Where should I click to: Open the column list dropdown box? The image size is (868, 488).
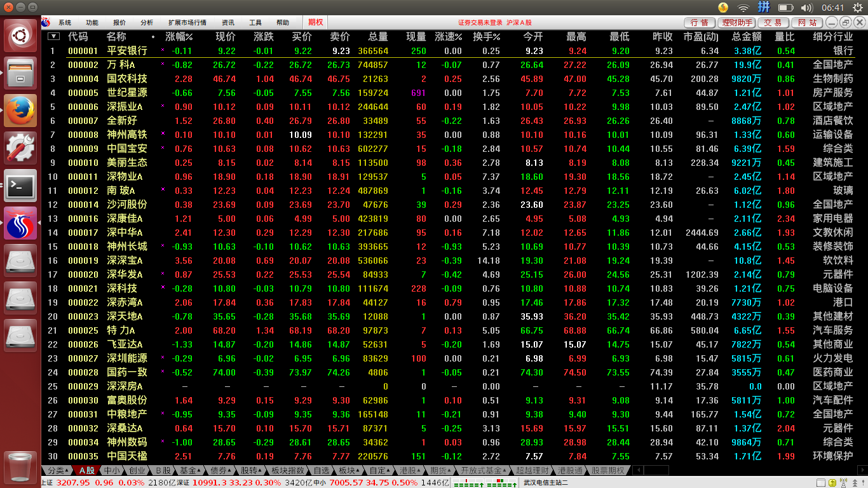pos(54,36)
